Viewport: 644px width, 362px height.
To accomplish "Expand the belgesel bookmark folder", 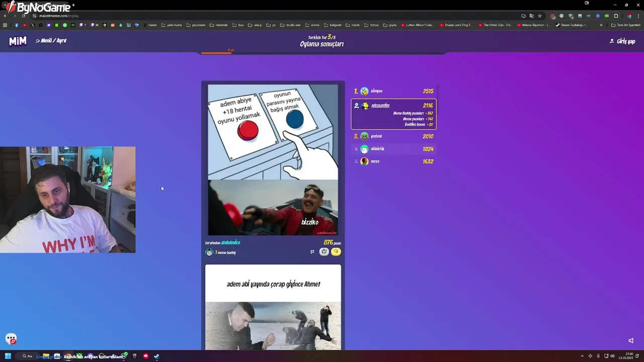I will (x=333, y=25).
